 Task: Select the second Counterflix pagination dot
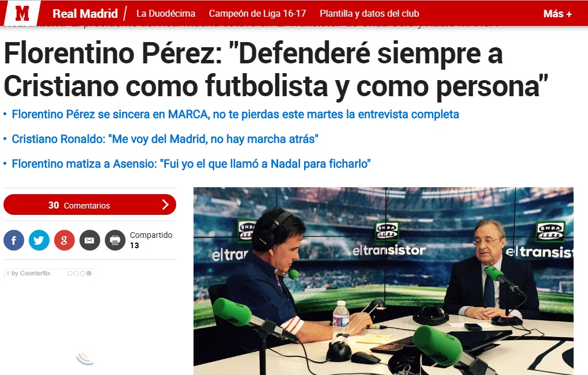click(x=76, y=274)
